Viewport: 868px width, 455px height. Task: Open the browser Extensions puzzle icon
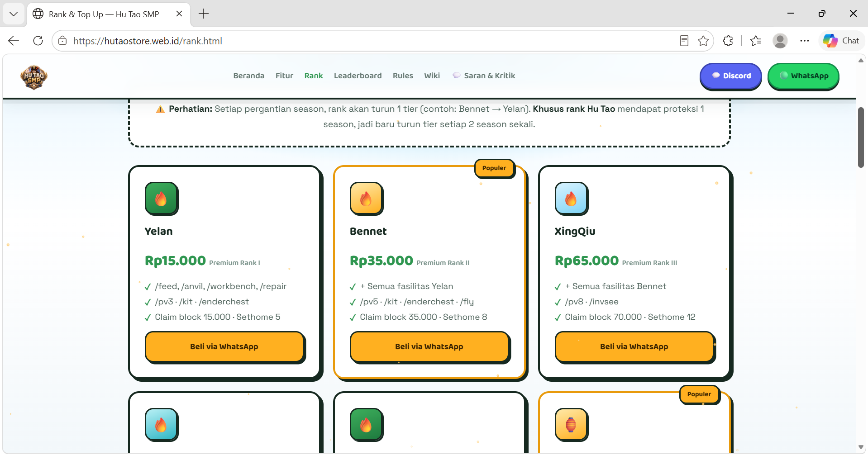(x=728, y=41)
